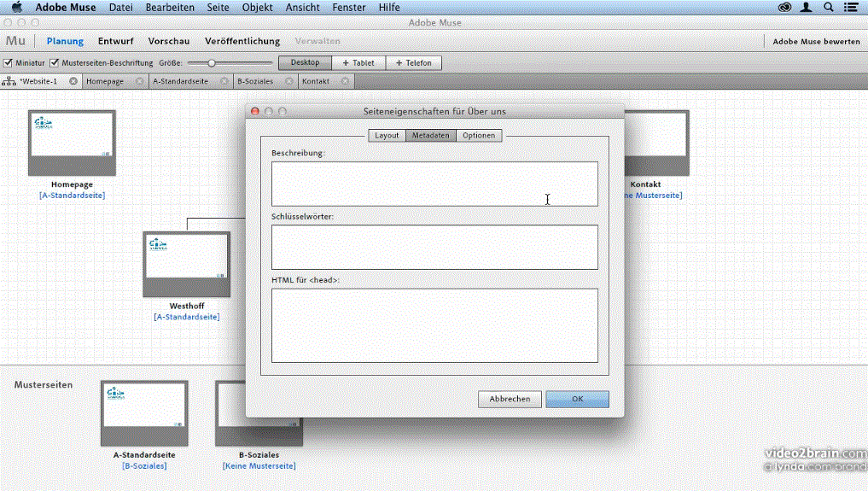Open the Datei menu
The width and height of the screenshot is (868, 491).
coord(120,7)
